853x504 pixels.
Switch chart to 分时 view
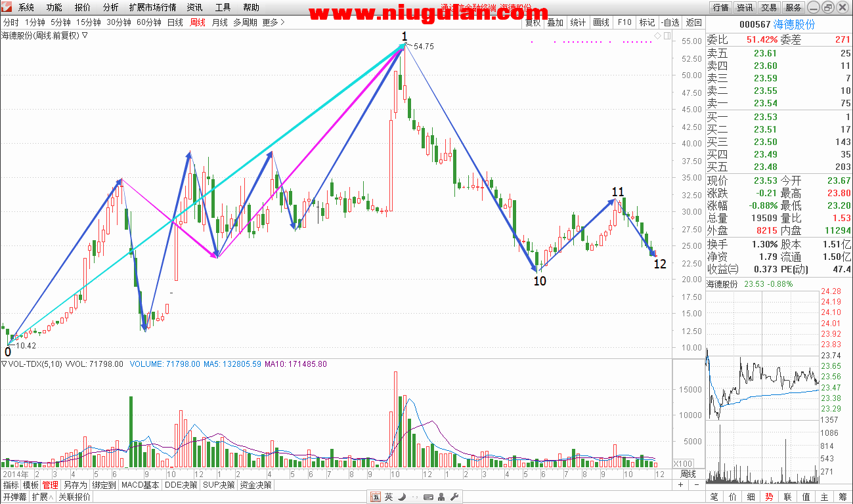point(11,22)
